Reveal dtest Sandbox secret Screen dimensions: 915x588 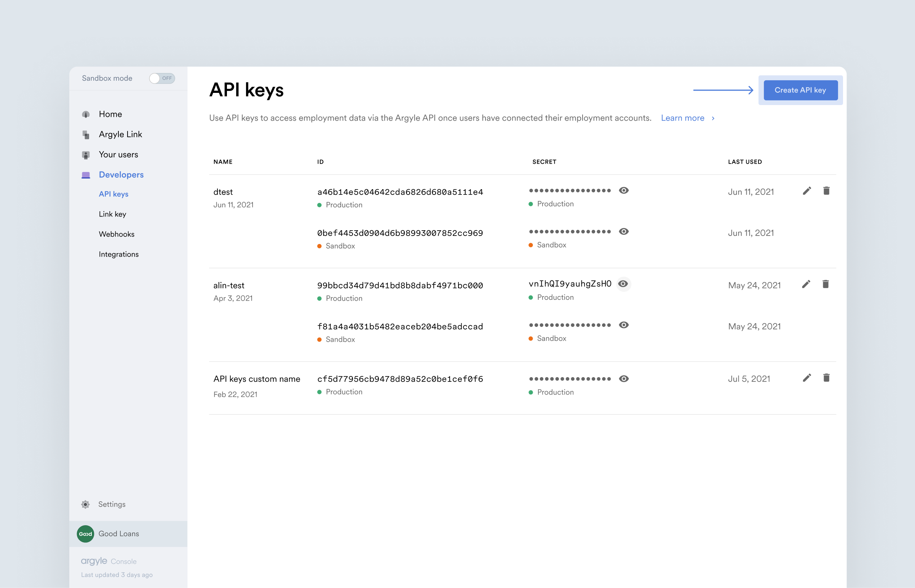[624, 232]
